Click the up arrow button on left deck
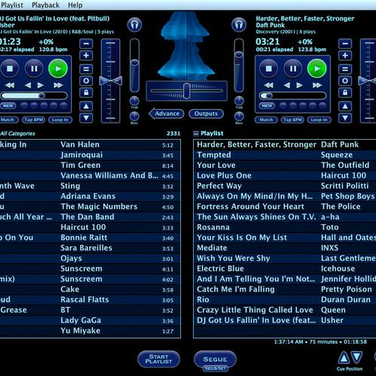The width and height of the screenshot is (376, 376). coord(86,106)
